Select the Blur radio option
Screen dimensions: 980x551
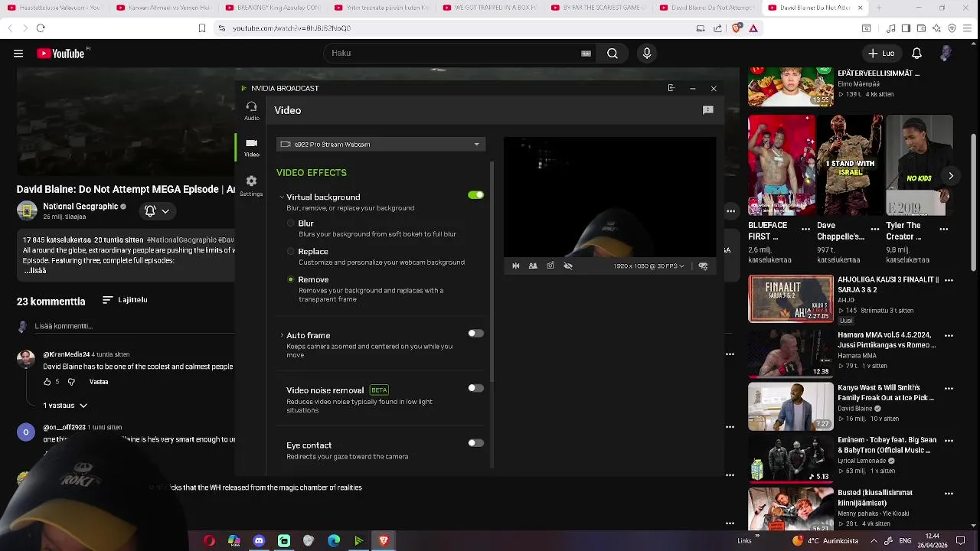pyautogui.click(x=291, y=223)
